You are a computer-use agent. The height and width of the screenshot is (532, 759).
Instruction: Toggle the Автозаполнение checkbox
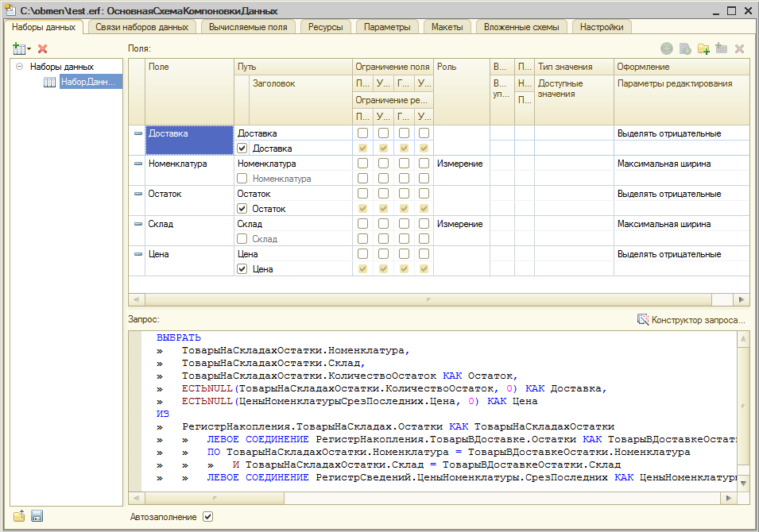[207, 517]
